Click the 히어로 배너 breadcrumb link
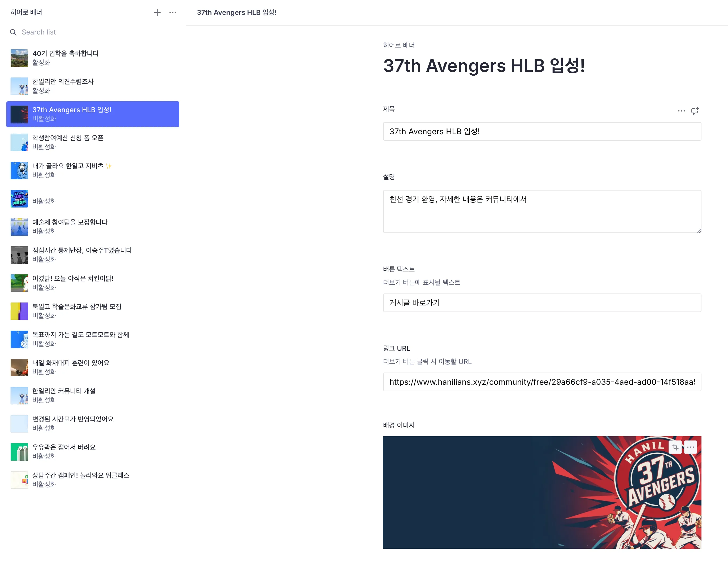 (399, 45)
